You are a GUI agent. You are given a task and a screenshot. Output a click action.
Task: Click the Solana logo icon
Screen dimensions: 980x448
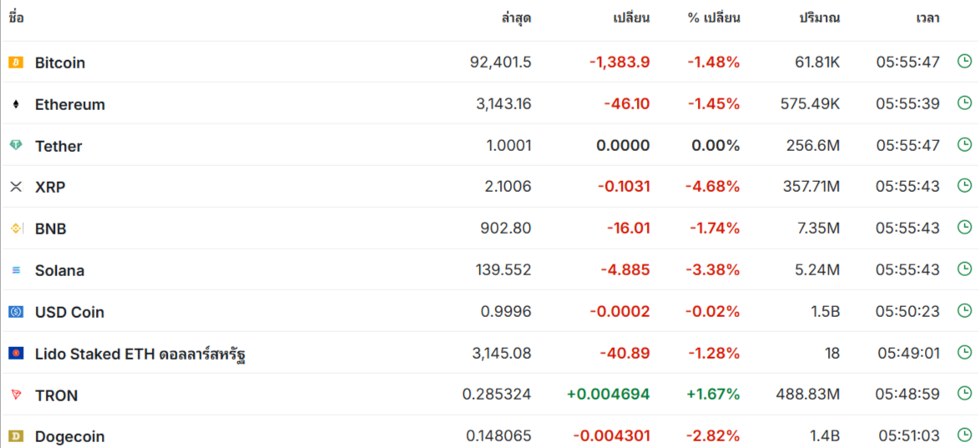coord(16,270)
